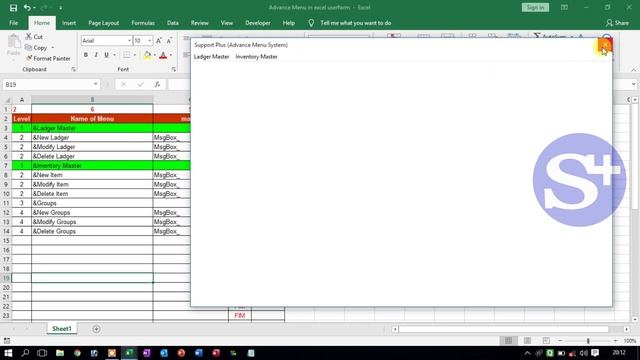Apply bold formatting
Image resolution: width=640 pixels, height=360 pixels.
[86, 55]
